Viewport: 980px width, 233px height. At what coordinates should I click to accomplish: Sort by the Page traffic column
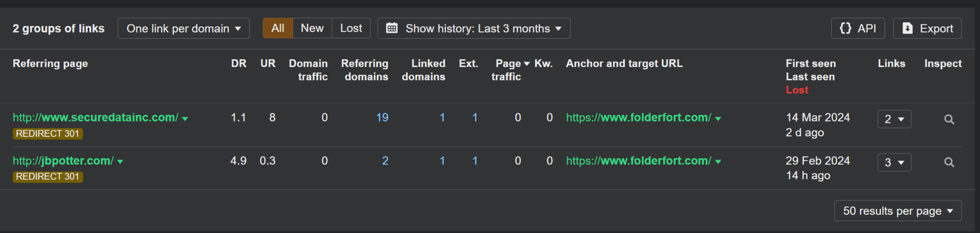pos(508,64)
